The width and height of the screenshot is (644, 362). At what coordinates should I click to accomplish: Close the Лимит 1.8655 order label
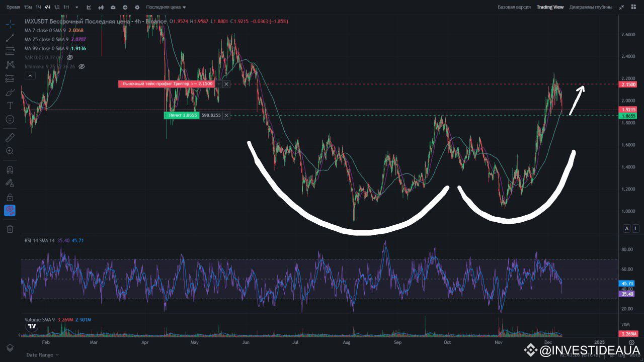226,115
